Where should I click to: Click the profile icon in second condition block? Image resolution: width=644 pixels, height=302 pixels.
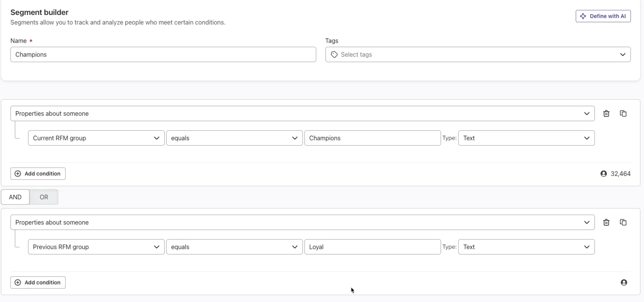tap(624, 282)
